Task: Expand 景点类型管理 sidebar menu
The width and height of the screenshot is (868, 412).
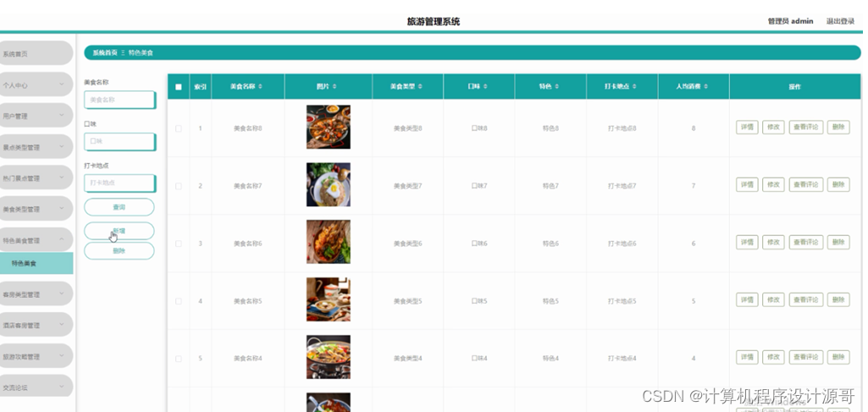Action: [35, 147]
